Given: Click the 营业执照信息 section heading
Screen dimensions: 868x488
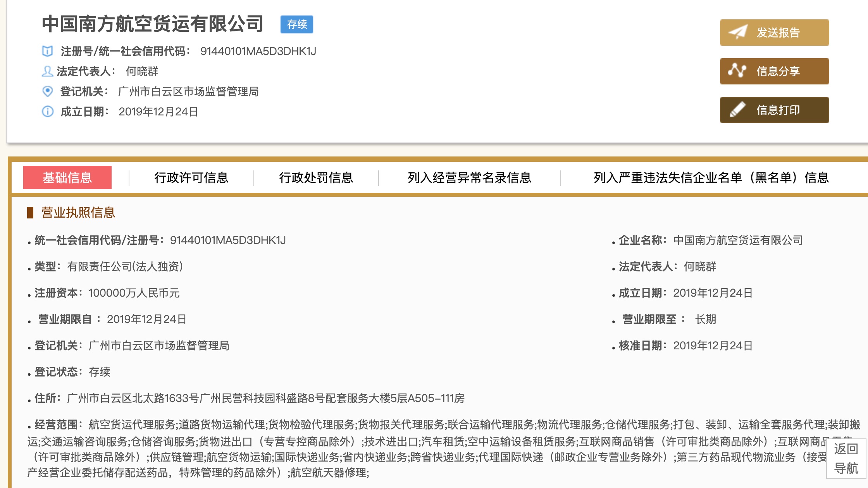Looking at the screenshot, I should tap(78, 213).
